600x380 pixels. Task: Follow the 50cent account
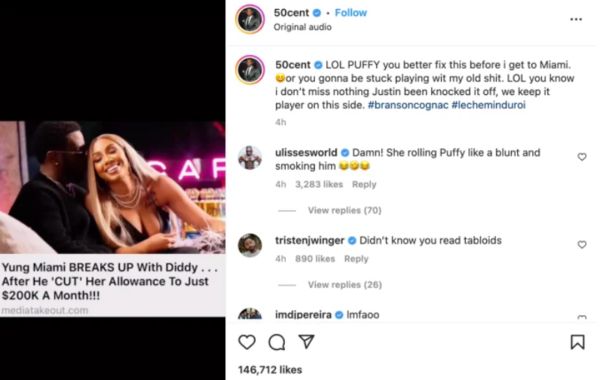click(351, 13)
